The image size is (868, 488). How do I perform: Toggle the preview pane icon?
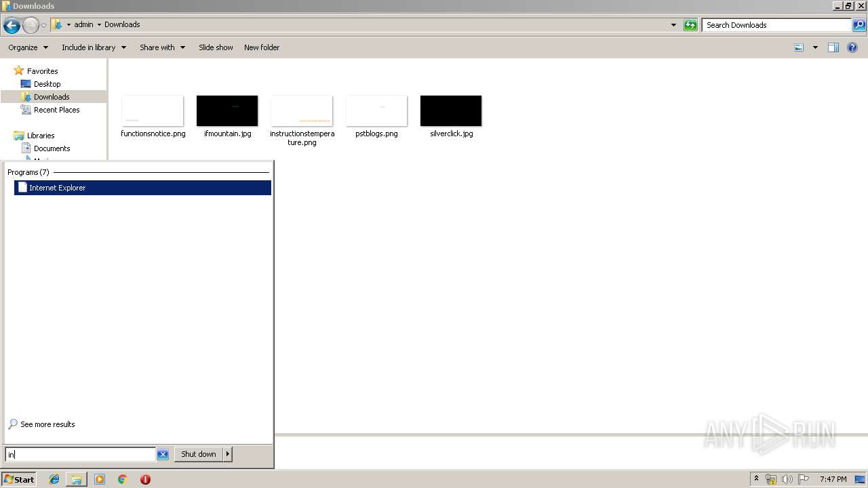click(833, 47)
